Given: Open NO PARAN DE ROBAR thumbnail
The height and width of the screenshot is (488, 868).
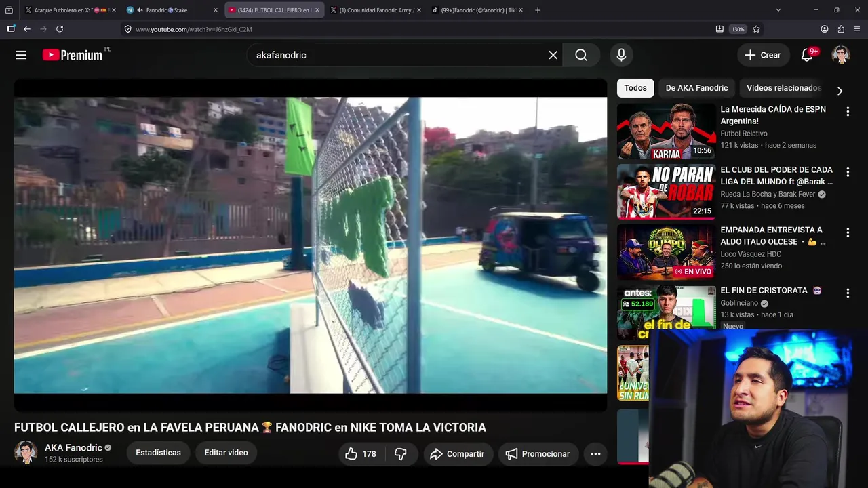Looking at the screenshot, I should [666, 191].
